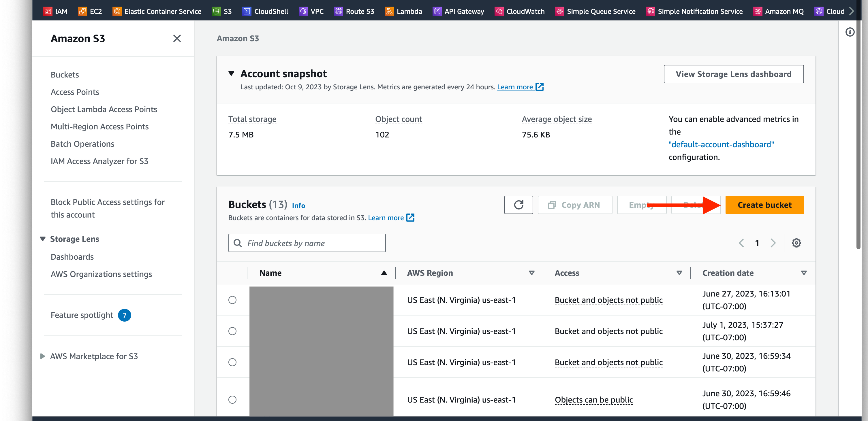Click Total storage metric label
Viewport: 868px width, 421px height.
pyautogui.click(x=252, y=119)
